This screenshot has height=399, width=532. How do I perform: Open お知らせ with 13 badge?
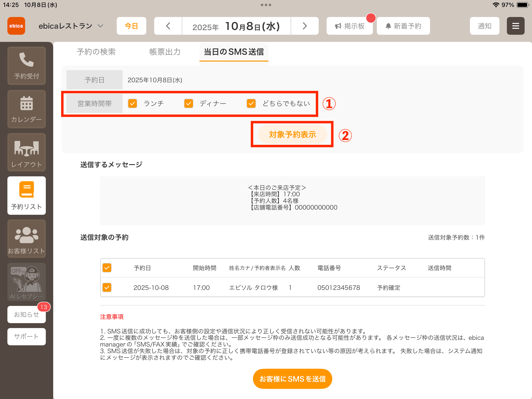click(27, 315)
